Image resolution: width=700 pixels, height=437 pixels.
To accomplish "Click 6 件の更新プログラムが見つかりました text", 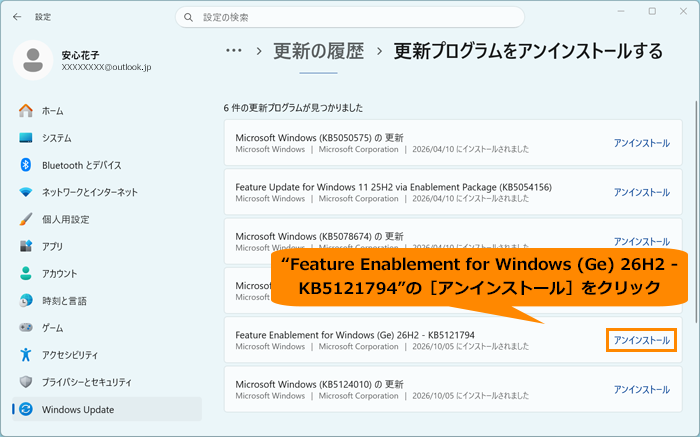I will pyautogui.click(x=293, y=108).
